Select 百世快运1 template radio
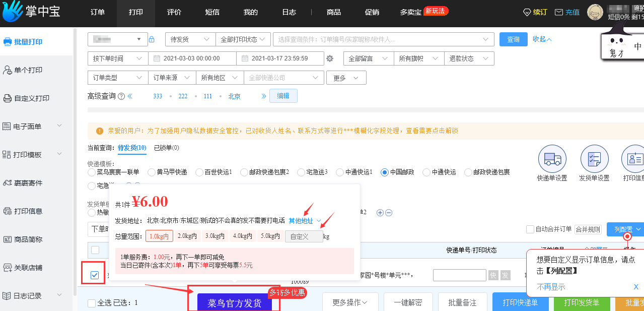The image size is (644, 311). click(199, 172)
